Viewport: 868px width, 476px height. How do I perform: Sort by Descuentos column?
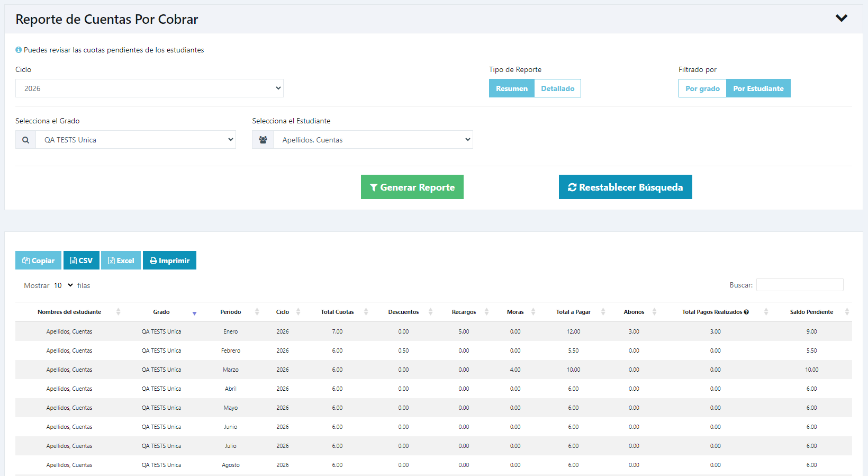pyautogui.click(x=403, y=312)
